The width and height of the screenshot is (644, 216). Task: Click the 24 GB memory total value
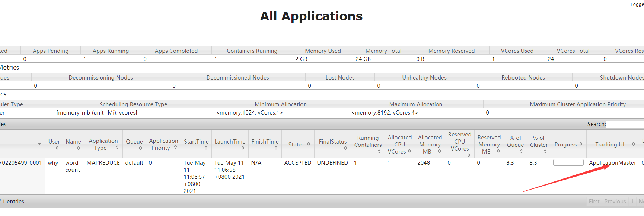pos(363,59)
